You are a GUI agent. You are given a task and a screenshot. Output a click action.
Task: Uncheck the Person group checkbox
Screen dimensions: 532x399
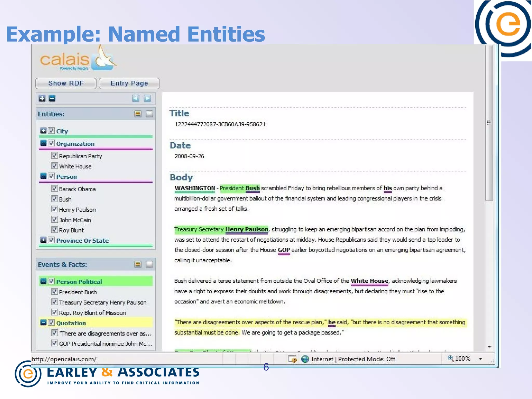(51, 176)
